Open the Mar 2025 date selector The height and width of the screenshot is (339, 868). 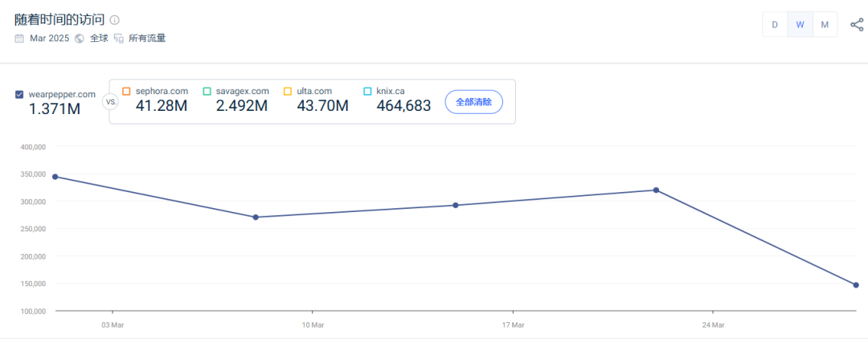[x=50, y=38]
